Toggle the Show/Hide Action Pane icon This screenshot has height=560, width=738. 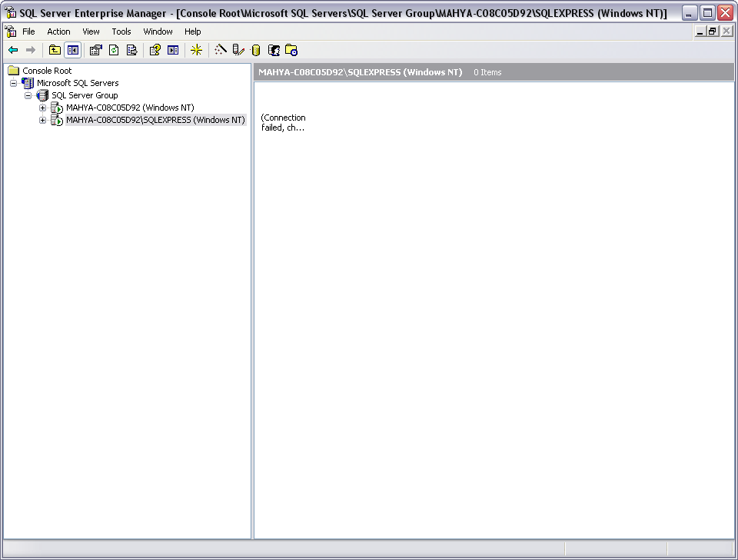point(173,50)
